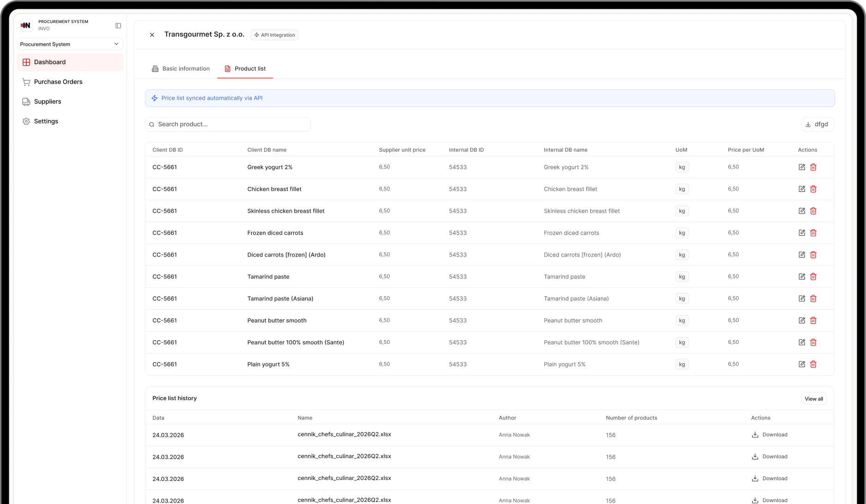Viewport: 866px width, 504px height.
Task: Open the Procurement System dropdown
Action: coord(70,44)
